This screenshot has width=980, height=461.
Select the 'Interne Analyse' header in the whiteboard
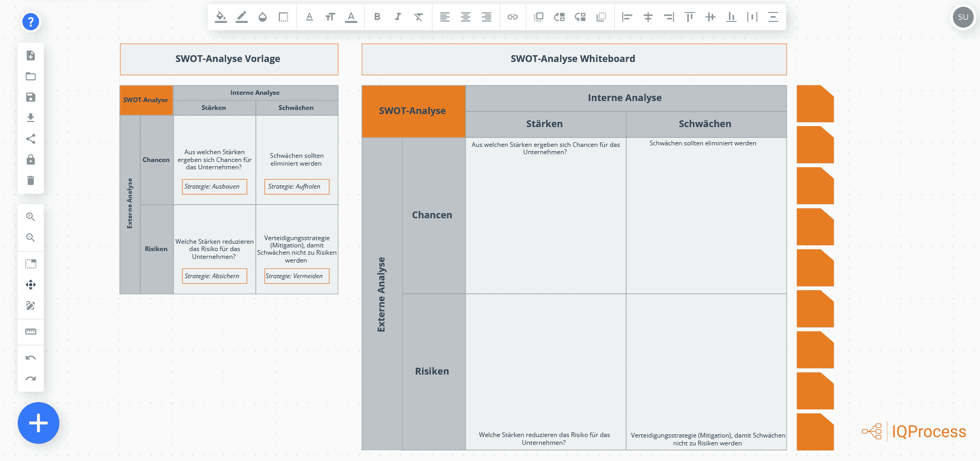tap(626, 98)
